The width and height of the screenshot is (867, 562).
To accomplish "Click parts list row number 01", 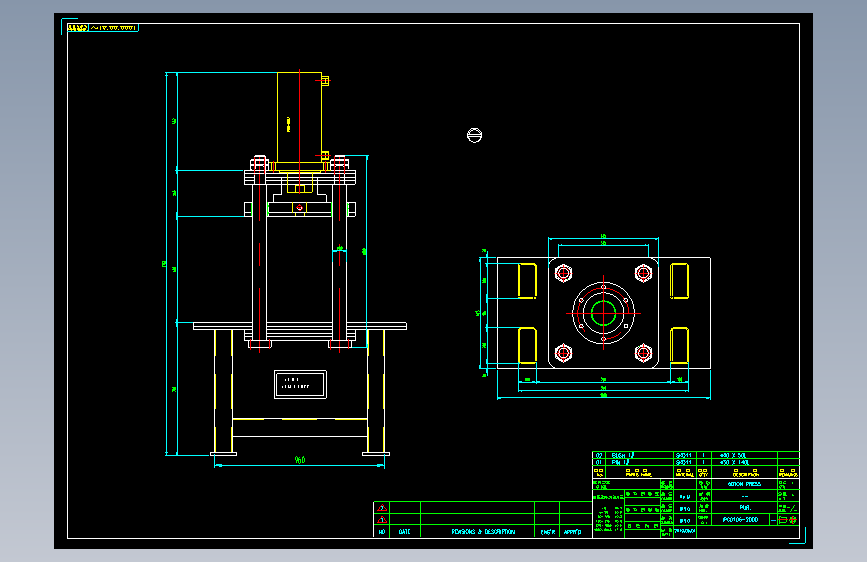I will 598,462.
